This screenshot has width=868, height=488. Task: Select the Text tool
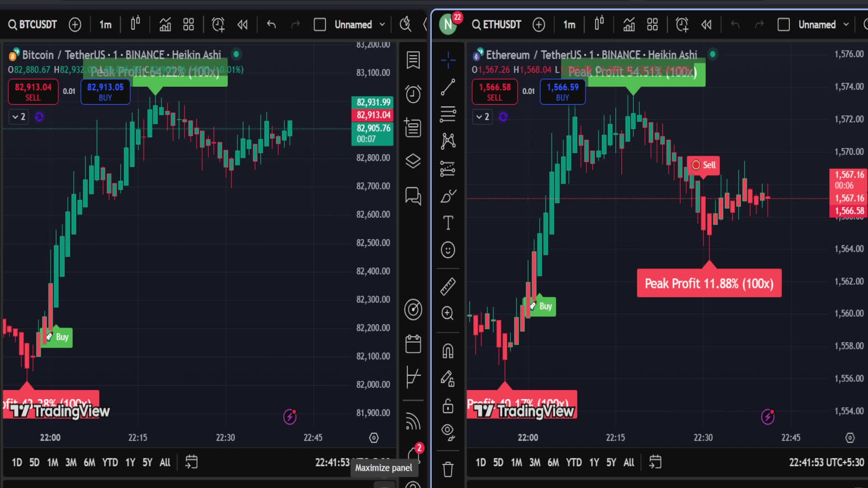(448, 223)
